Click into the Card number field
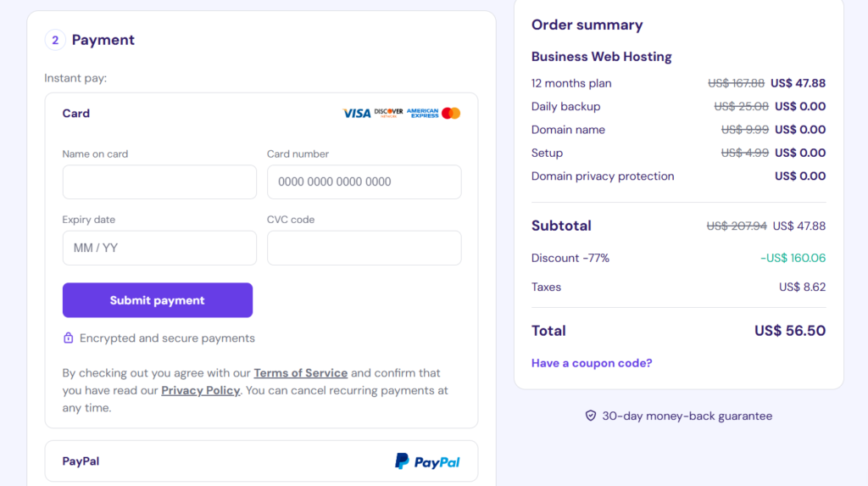This screenshot has height=486, width=868. 364,182
